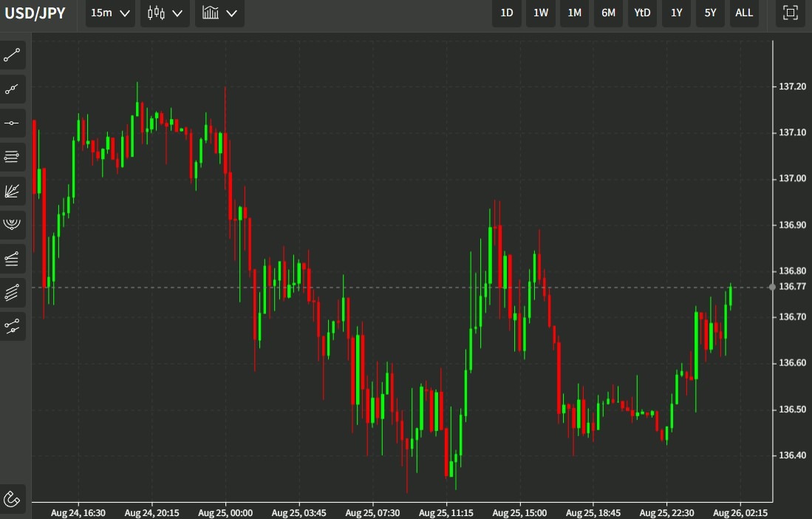Open the candlestick chart type dropdown
Screen dimensions: 812x519
165,13
